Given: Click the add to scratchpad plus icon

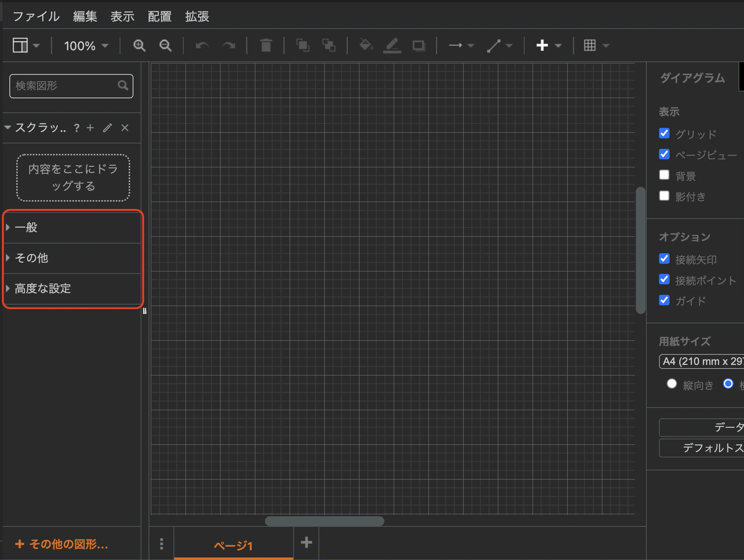Looking at the screenshot, I should [90, 128].
